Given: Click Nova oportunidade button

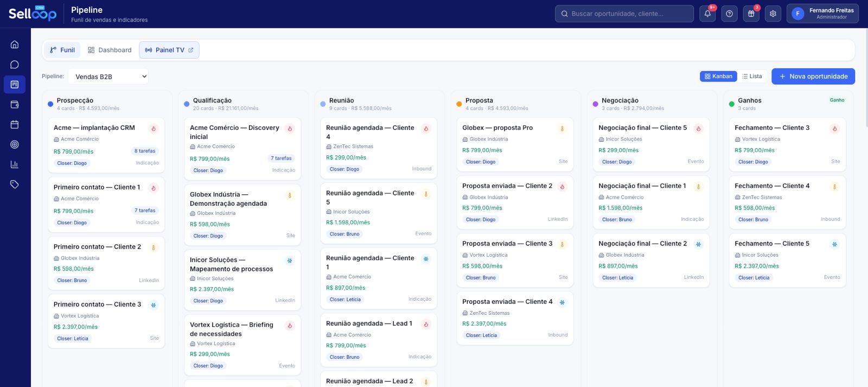Looking at the screenshot, I should point(813,77).
